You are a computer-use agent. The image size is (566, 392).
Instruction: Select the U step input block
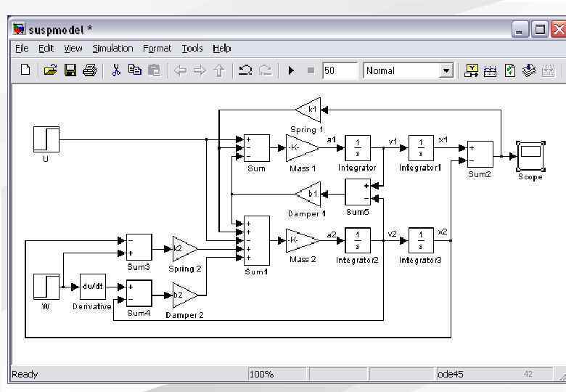coord(46,139)
